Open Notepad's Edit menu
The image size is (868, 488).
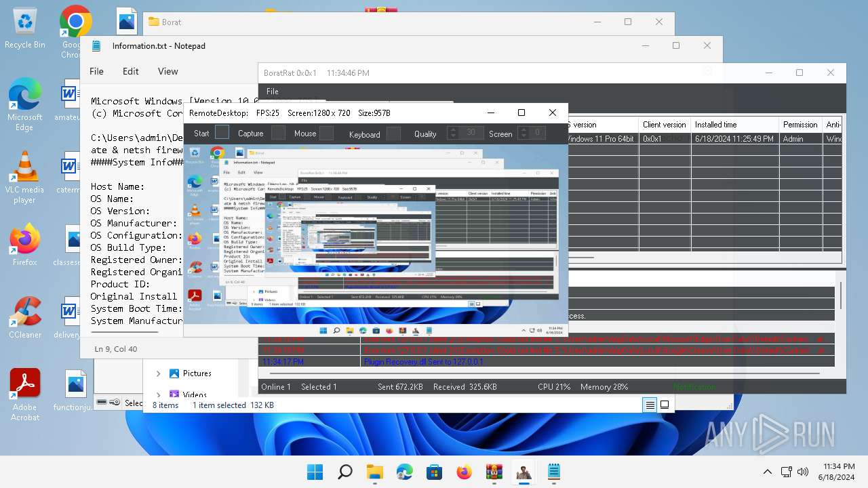[131, 71]
